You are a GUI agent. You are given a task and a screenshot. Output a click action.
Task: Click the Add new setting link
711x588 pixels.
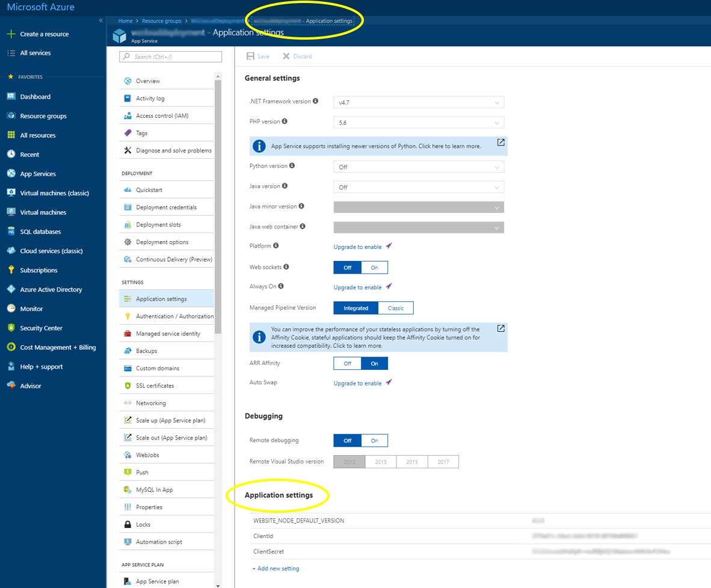(x=275, y=569)
